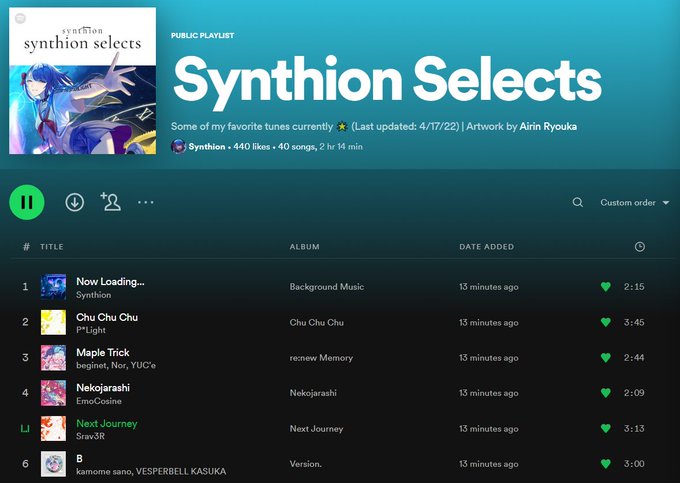Open artist P*Light
The height and width of the screenshot is (483, 680).
coord(91,330)
